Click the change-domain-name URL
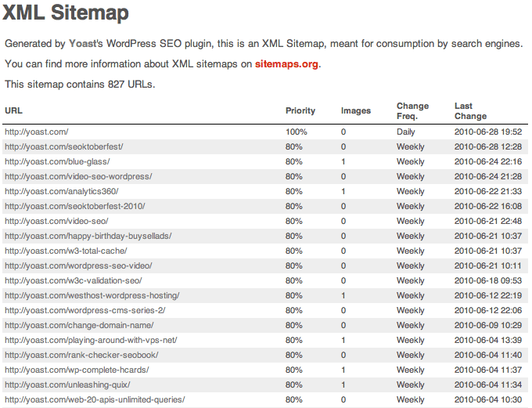Image resolution: width=532 pixels, height=408 pixels. (x=79, y=325)
